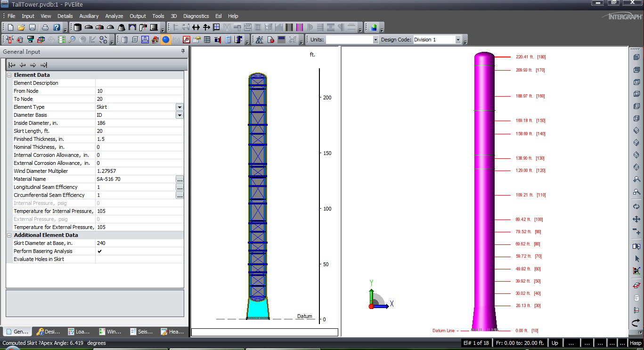Select the blue sphere toolbar icon
The image size is (644, 350).
(166, 40)
